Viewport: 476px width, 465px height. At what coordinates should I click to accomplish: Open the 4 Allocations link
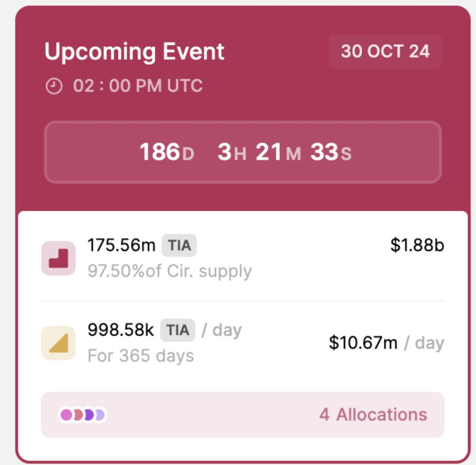pos(373,415)
